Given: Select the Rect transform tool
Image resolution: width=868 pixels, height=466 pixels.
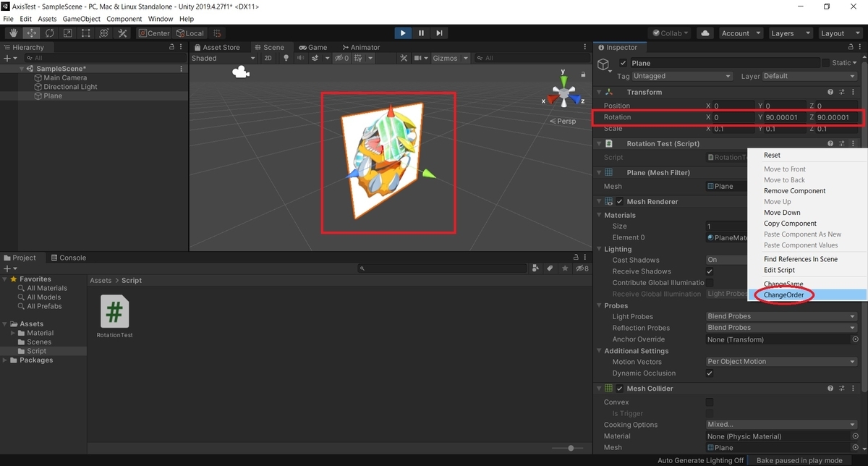Looking at the screenshot, I should coord(86,33).
